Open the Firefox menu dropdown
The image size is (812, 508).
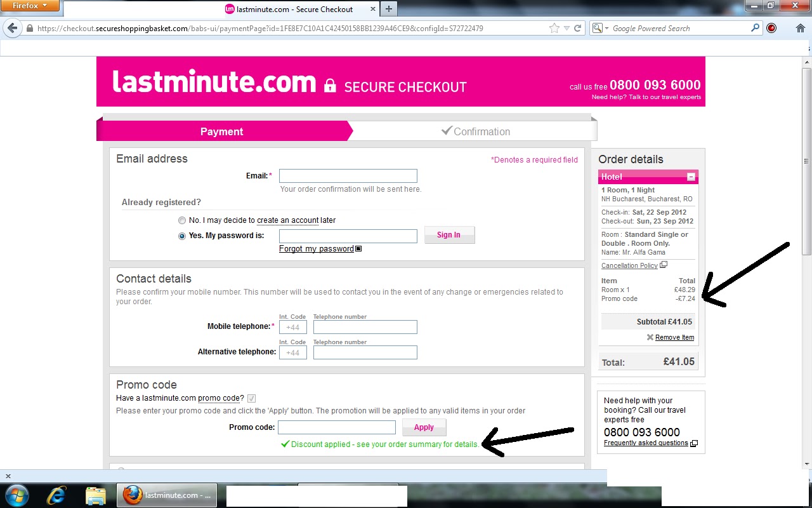click(30, 6)
